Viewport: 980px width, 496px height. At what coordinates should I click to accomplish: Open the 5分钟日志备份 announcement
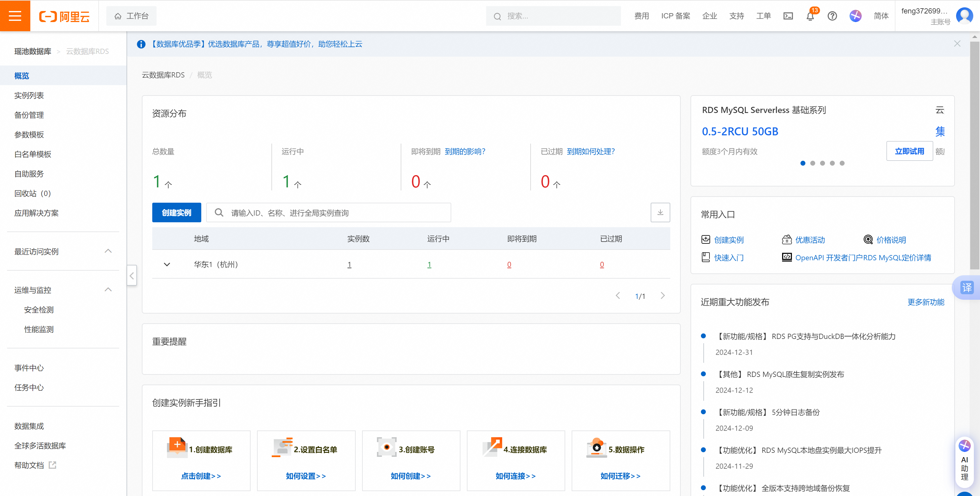(767, 412)
